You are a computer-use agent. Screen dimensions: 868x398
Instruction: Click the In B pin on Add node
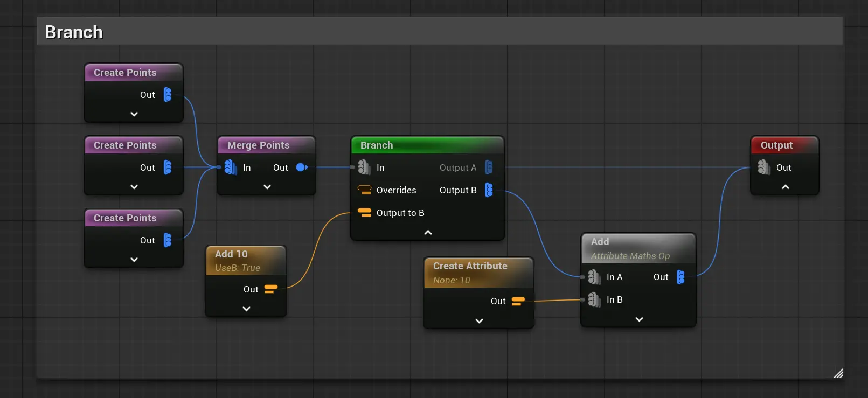(x=594, y=299)
